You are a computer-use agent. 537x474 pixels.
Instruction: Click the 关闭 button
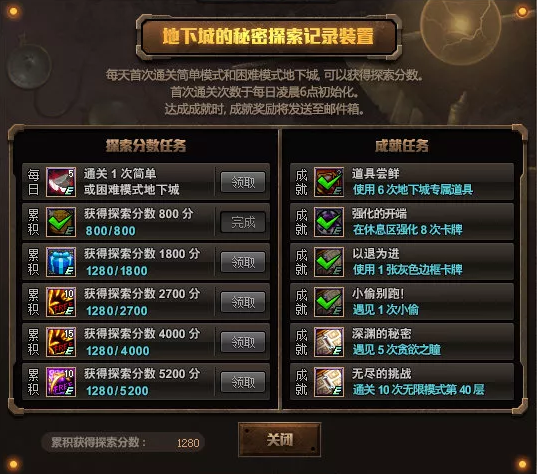279,440
